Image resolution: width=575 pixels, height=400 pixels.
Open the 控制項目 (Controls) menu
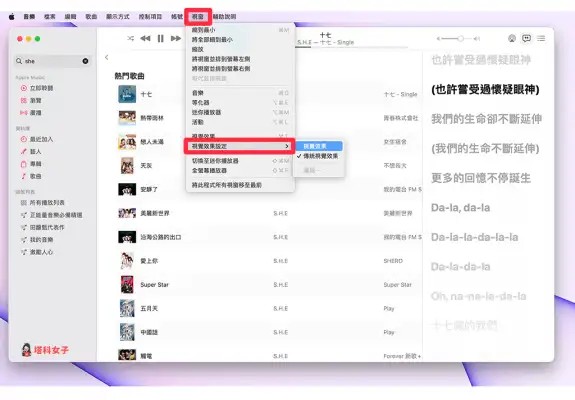point(150,17)
